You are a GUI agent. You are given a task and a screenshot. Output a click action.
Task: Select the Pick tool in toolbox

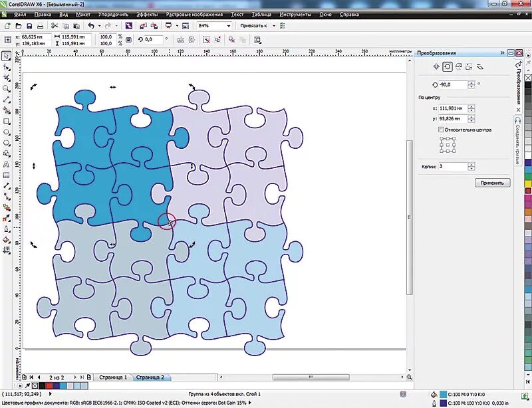pos(6,56)
